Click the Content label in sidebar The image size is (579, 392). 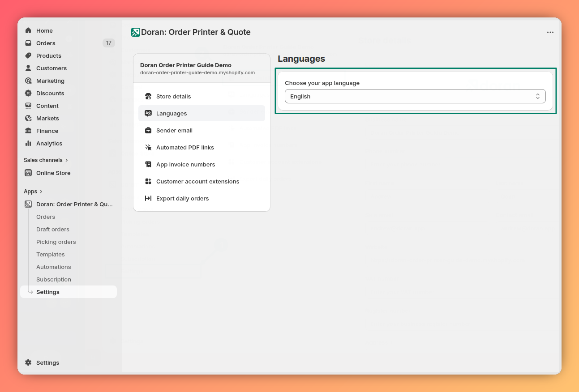(47, 106)
